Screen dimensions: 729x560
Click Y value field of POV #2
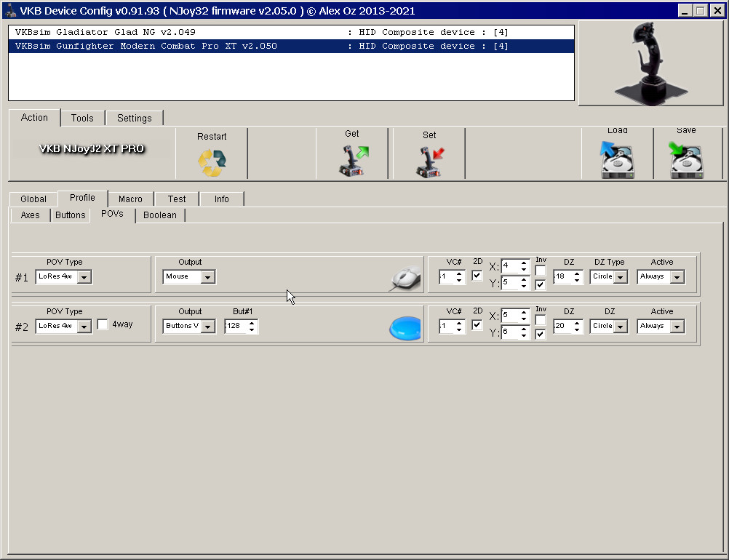point(510,332)
